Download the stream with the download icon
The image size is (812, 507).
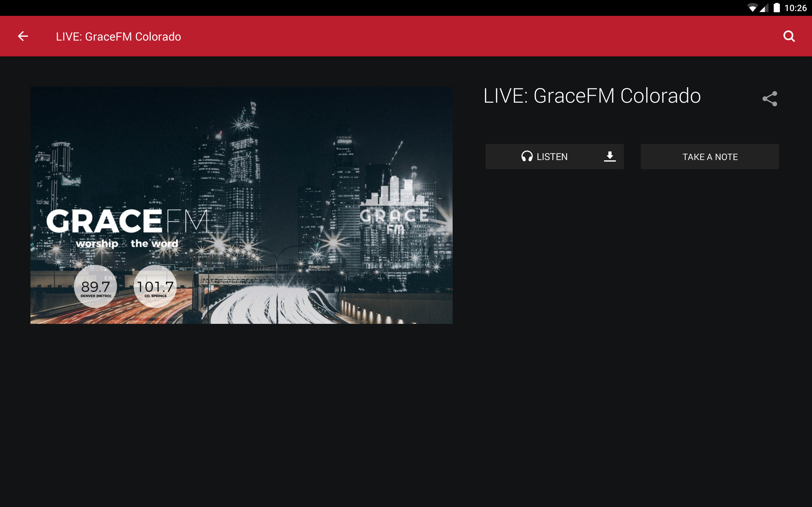point(610,157)
